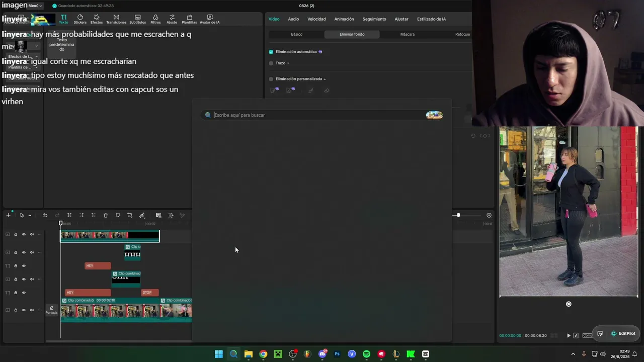This screenshot has height=362, width=644.
Task: Hide the main track next to Portada
Action: [x=24, y=310]
